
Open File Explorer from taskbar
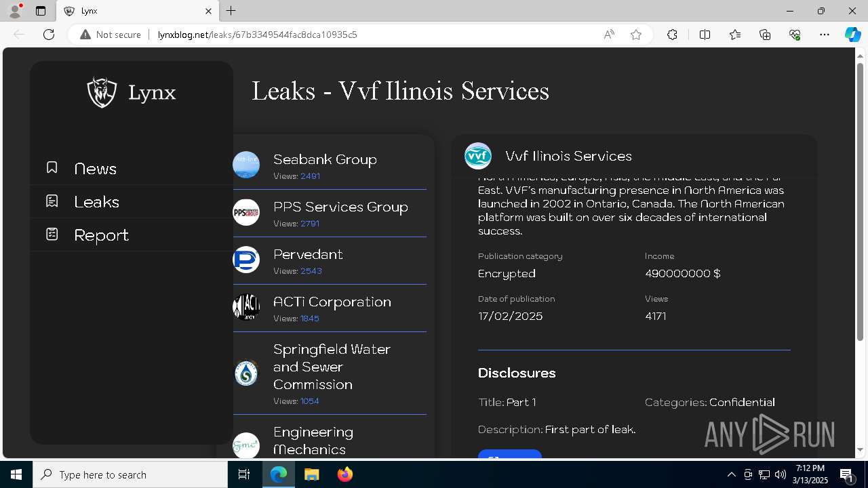[x=311, y=474]
